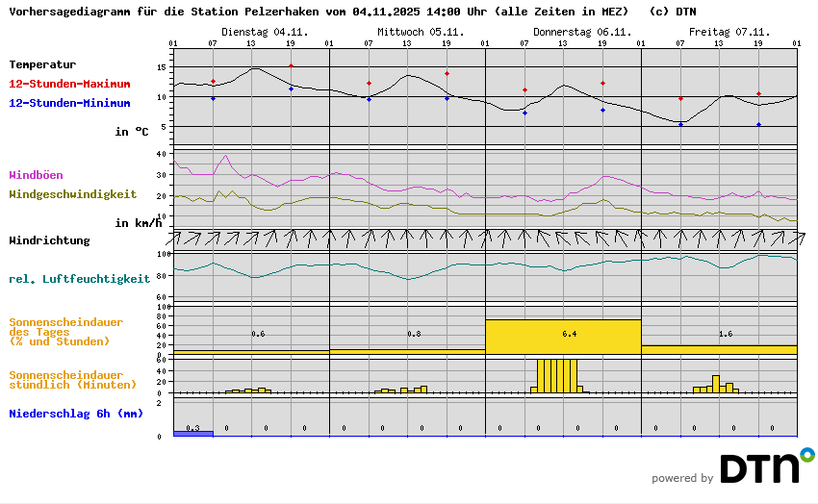Select the Mittwoch 05.11. day header

coord(407,32)
